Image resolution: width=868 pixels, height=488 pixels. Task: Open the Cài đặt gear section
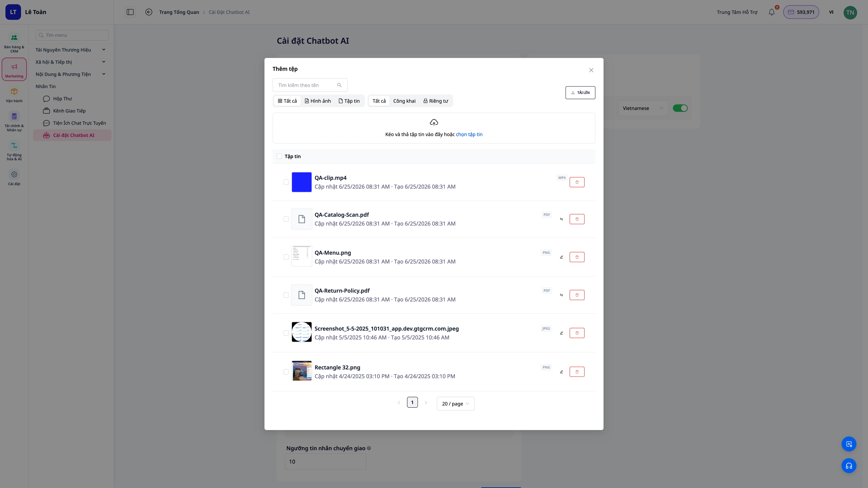click(14, 178)
